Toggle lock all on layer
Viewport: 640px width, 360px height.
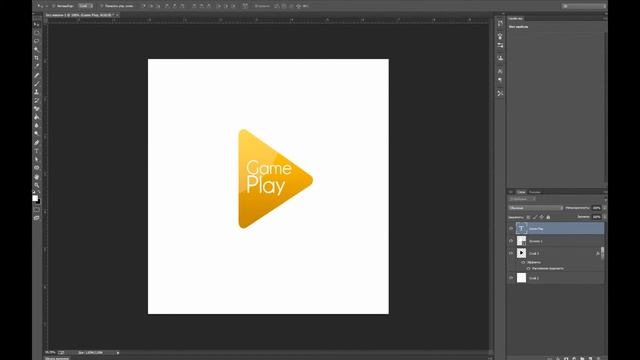click(548, 217)
